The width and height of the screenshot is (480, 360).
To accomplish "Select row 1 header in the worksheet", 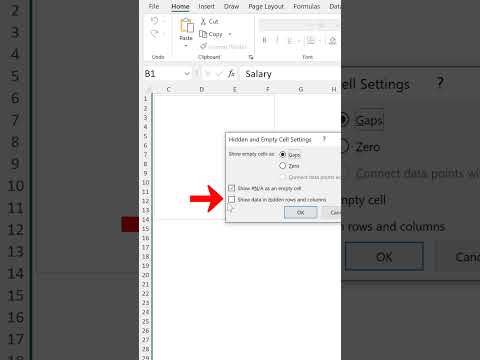I will click(146, 99).
